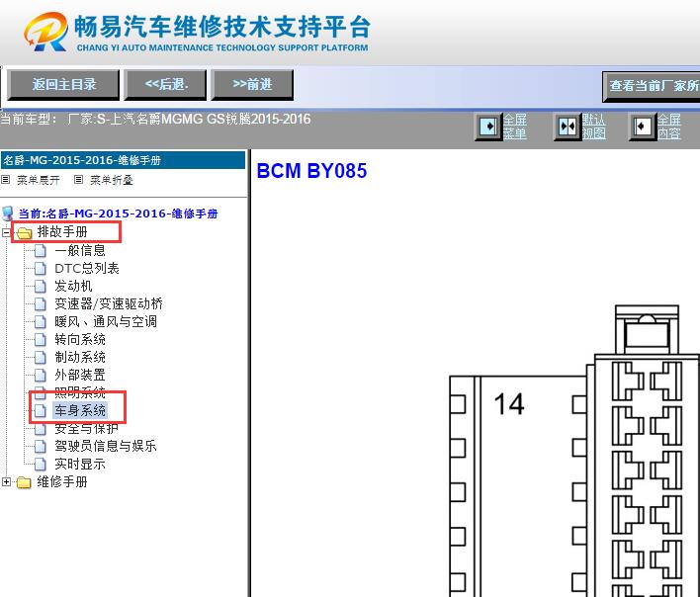
Task: Click the 当前车型 vehicle info text
Action: pos(155,120)
